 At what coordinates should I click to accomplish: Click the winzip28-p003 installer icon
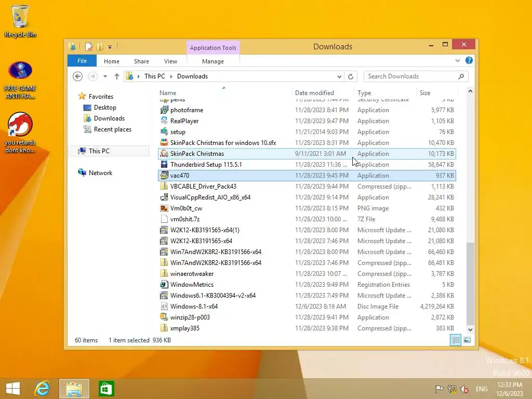pyautogui.click(x=164, y=317)
